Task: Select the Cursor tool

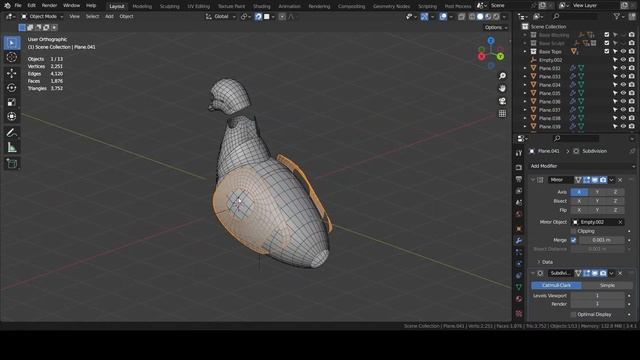Action: [x=12, y=57]
